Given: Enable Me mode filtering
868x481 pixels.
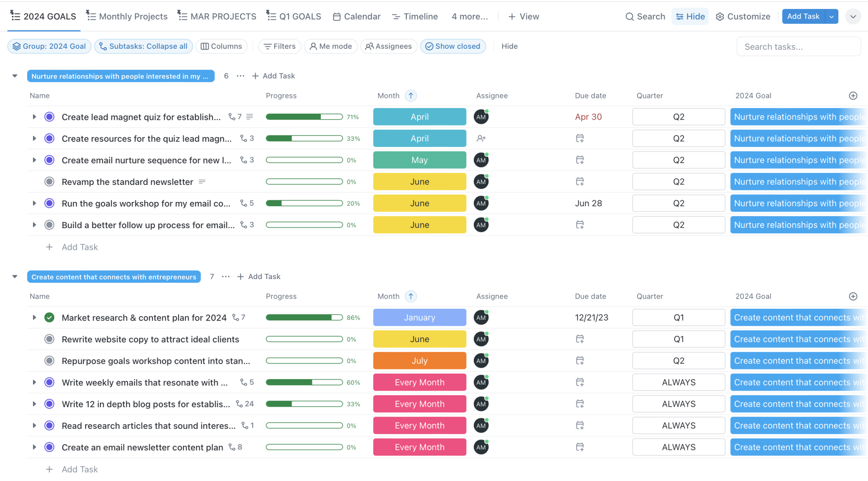Looking at the screenshot, I should [x=331, y=46].
